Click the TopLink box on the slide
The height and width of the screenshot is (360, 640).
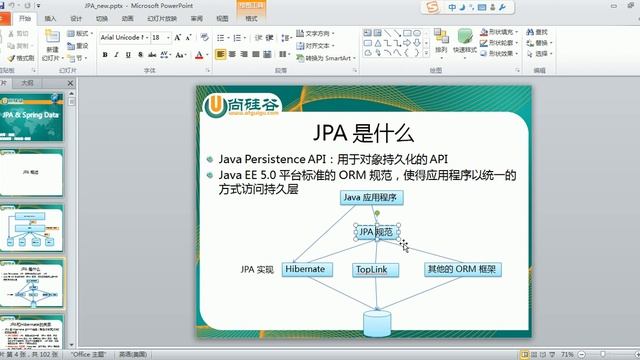coord(375,270)
